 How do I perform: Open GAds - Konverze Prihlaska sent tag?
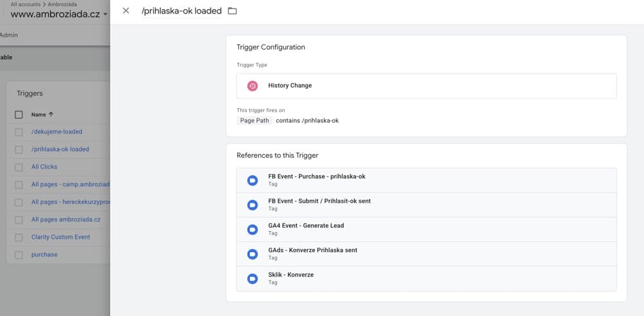tap(426, 254)
